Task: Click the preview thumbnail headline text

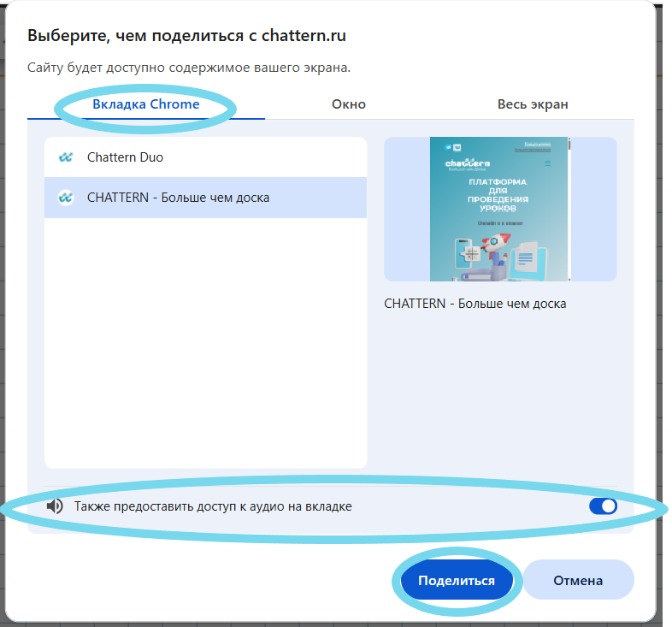Action: [498, 195]
